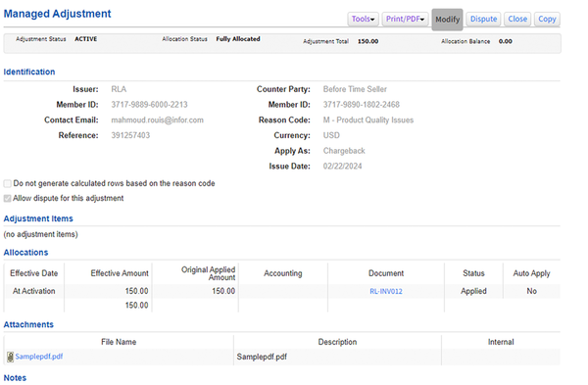Click the Dispute button

point(483,19)
